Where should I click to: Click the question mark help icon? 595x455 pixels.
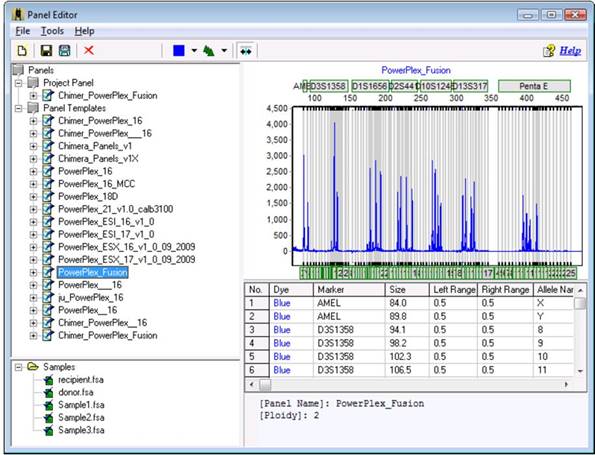549,51
